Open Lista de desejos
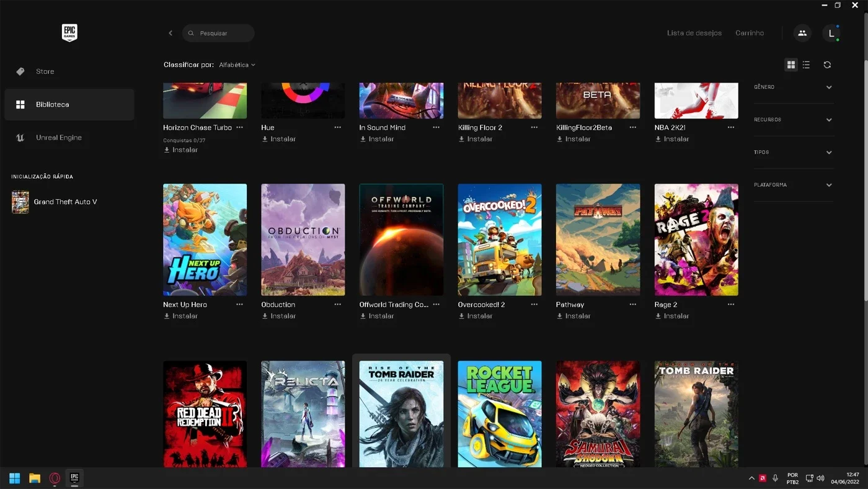Viewport: 868px width, 489px height. point(694,33)
